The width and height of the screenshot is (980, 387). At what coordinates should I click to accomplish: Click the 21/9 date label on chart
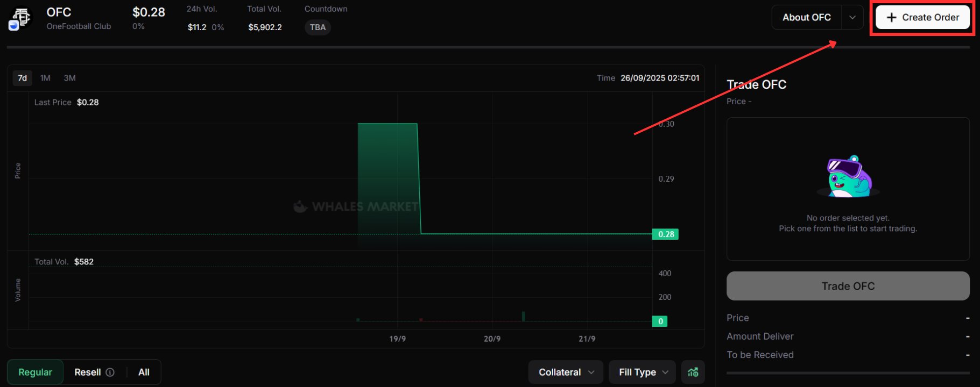click(x=587, y=339)
